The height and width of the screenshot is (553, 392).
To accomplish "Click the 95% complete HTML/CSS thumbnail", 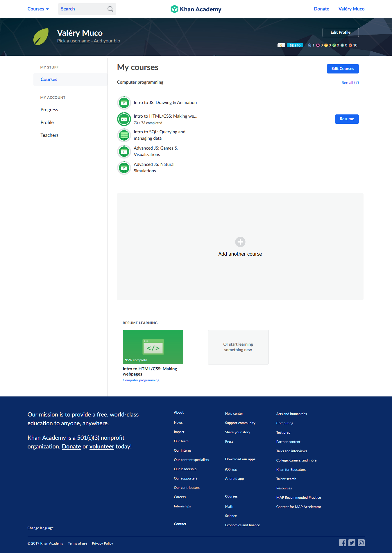I will [153, 347].
